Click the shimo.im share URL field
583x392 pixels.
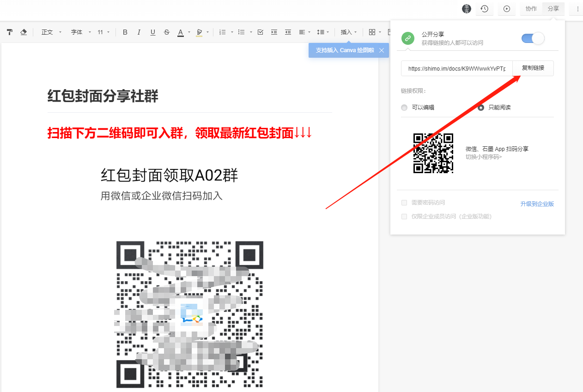(457, 68)
